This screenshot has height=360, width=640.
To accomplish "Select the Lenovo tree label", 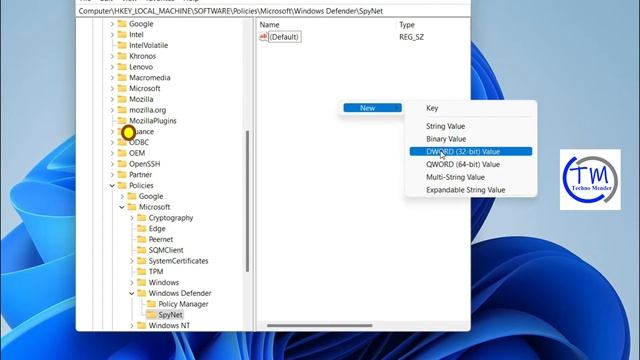I will pos(141,67).
